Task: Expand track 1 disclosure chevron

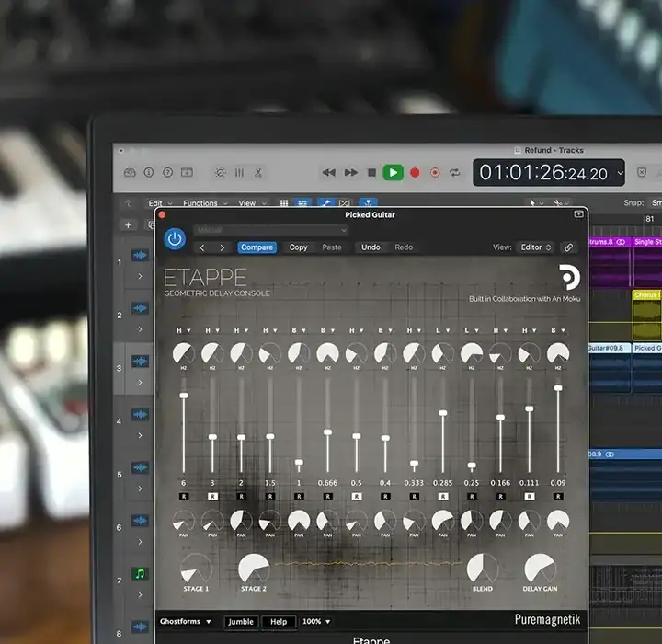Action: click(140, 276)
